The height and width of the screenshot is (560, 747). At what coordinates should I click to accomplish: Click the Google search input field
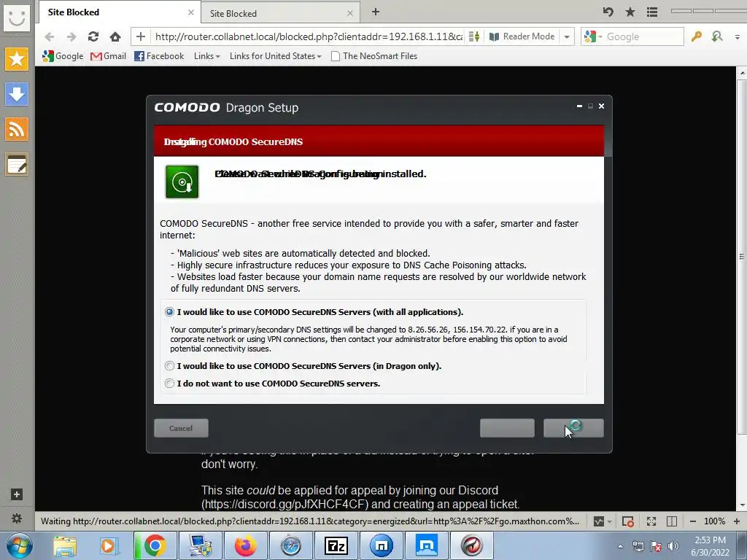643,36
